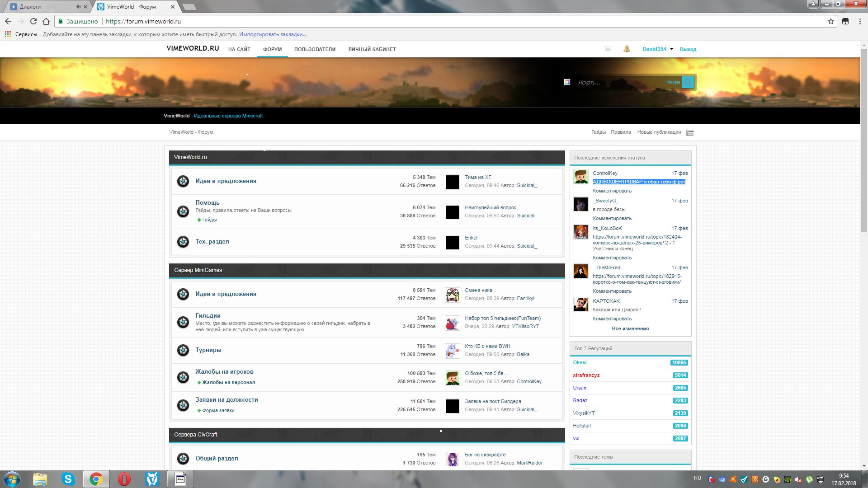The height and width of the screenshot is (488, 868).
Task: Collapse the Сервер MiniGames category header
Action: point(367,270)
